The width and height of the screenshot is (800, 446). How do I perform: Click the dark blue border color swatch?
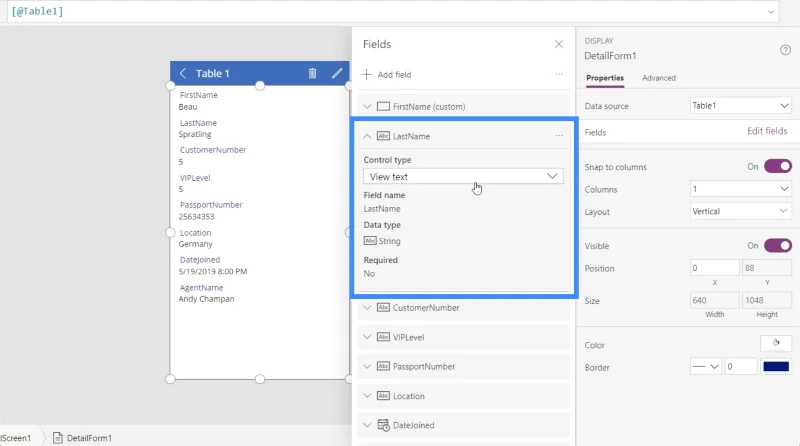click(x=776, y=366)
